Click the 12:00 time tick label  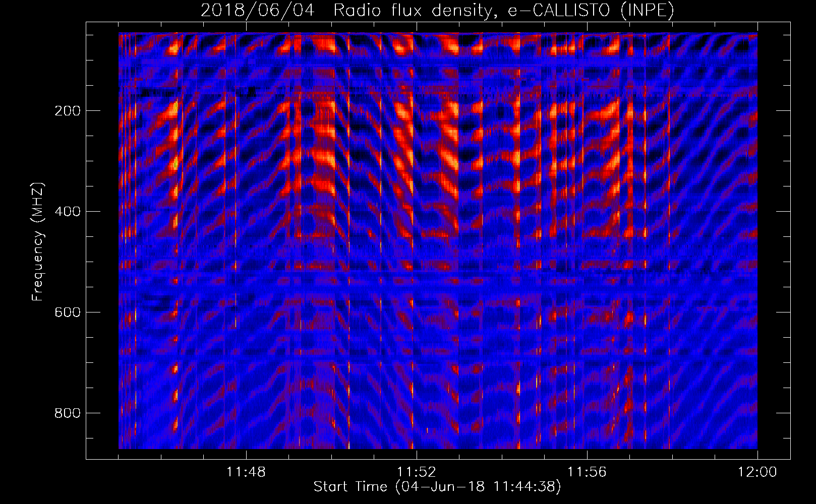757,472
